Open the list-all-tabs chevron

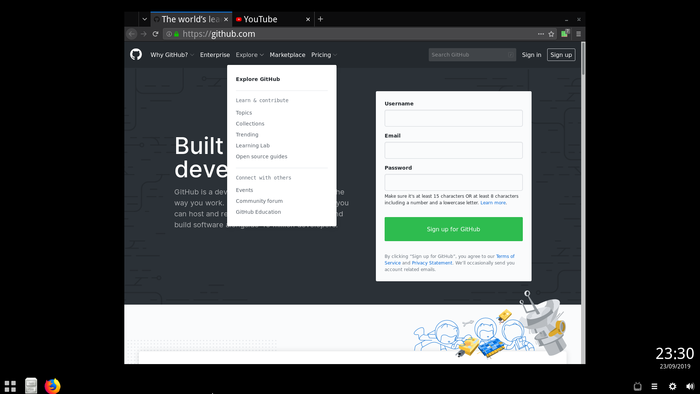click(x=144, y=19)
